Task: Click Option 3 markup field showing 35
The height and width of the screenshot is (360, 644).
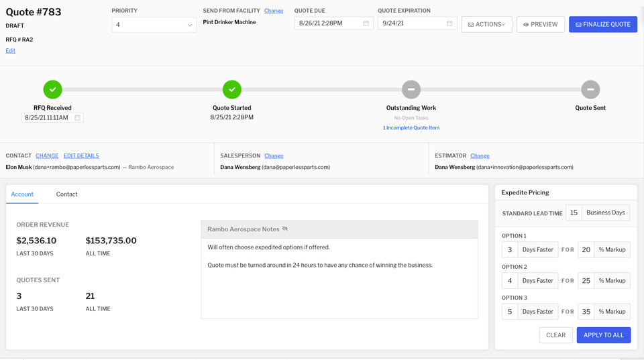Action: pyautogui.click(x=586, y=312)
